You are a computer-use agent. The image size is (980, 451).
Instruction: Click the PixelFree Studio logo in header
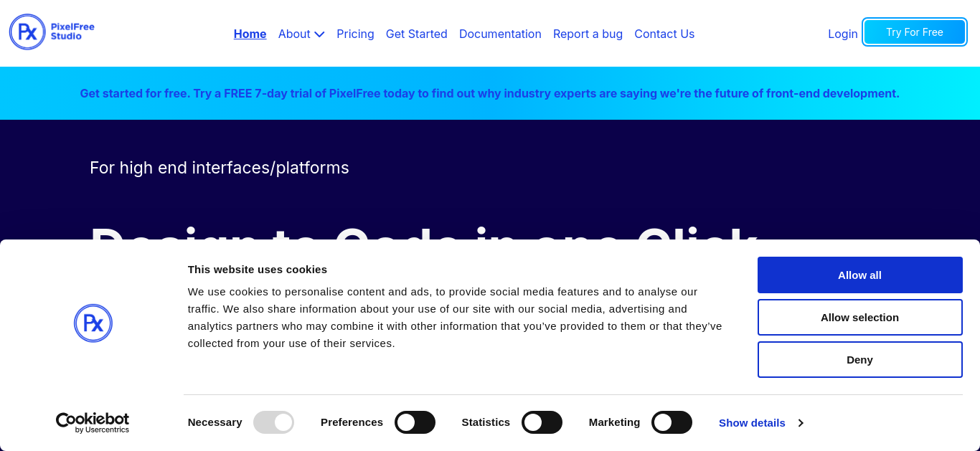(52, 32)
